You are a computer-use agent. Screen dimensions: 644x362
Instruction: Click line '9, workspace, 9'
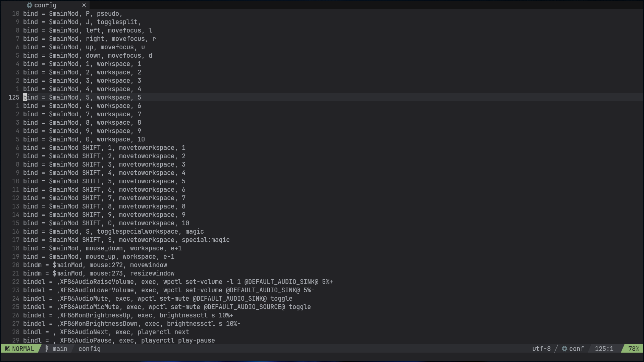(82, 131)
